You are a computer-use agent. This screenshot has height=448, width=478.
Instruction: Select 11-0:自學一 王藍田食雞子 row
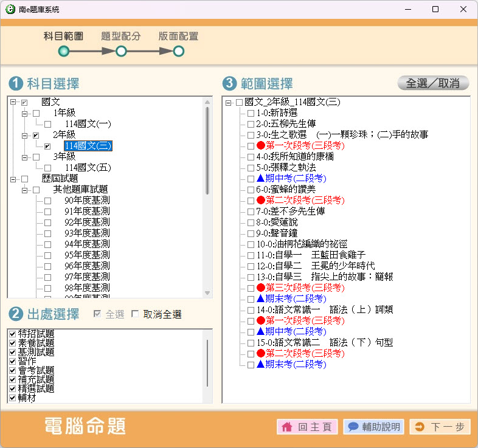point(311,255)
